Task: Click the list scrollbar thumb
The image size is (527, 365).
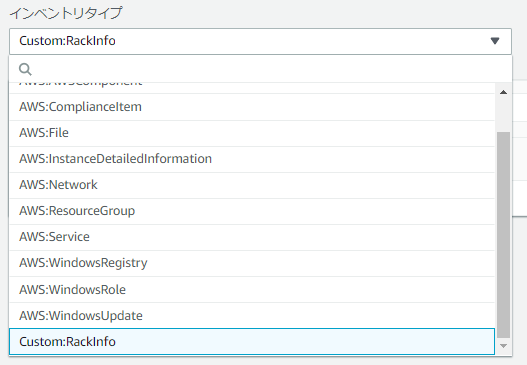Action: (x=503, y=235)
